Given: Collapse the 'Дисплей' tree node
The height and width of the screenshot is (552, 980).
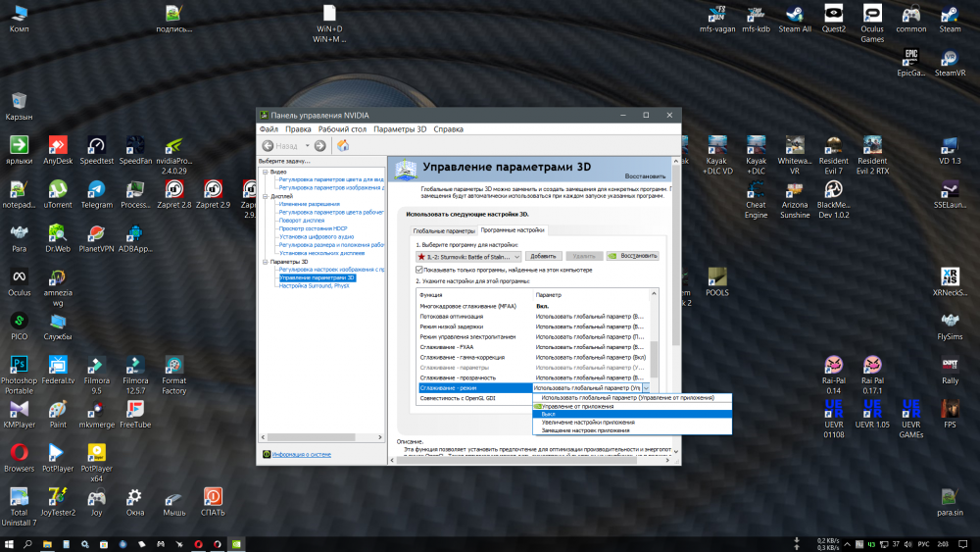Looking at the screenshot, I should tap(264, 196).
